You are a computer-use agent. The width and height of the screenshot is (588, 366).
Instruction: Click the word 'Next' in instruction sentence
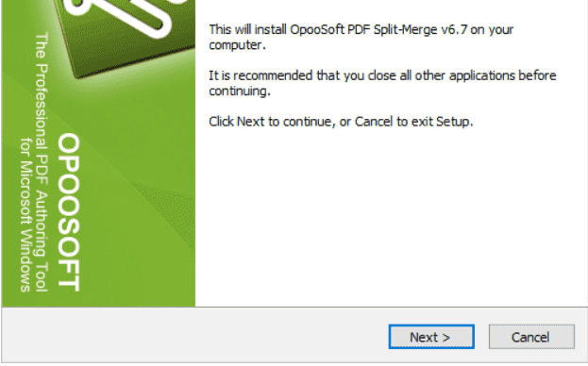(250, 122)
